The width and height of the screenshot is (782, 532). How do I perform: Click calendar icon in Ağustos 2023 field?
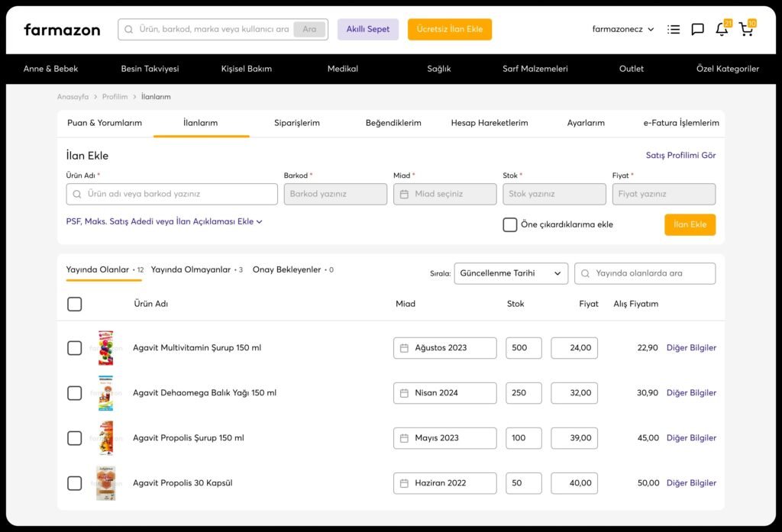click(x=405, y=348)
